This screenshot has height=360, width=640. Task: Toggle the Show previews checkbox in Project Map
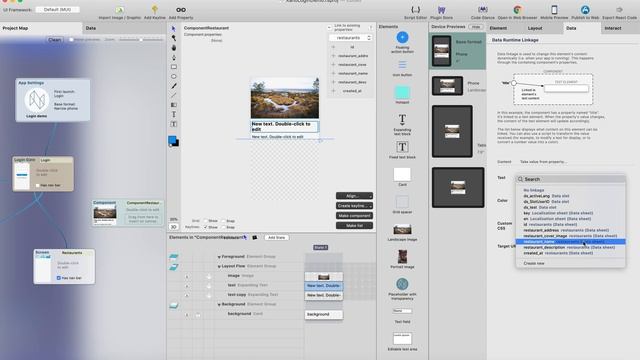point(71,40)
